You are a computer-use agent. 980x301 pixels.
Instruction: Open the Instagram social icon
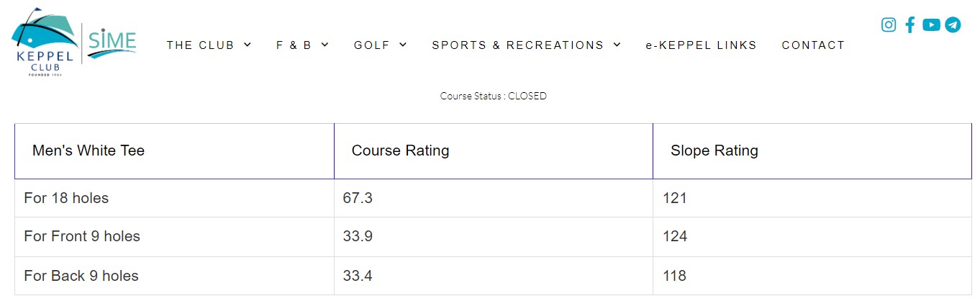click(889, 25)
